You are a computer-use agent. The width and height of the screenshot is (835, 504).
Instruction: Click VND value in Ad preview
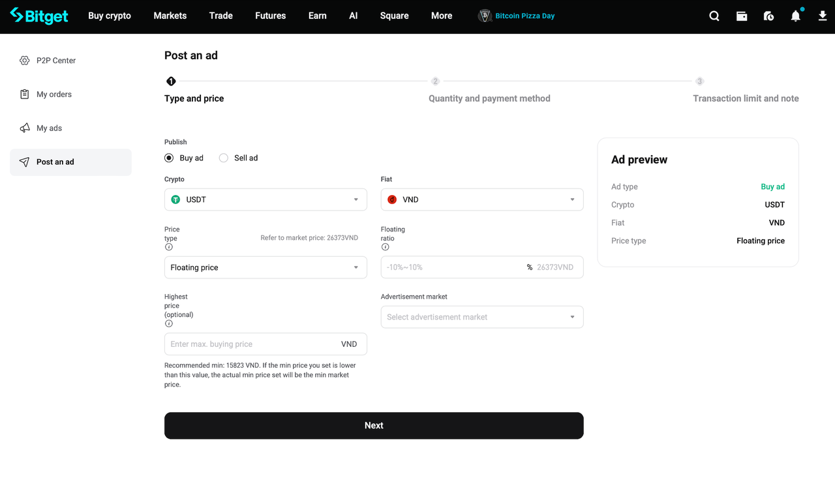coord(777,223)
